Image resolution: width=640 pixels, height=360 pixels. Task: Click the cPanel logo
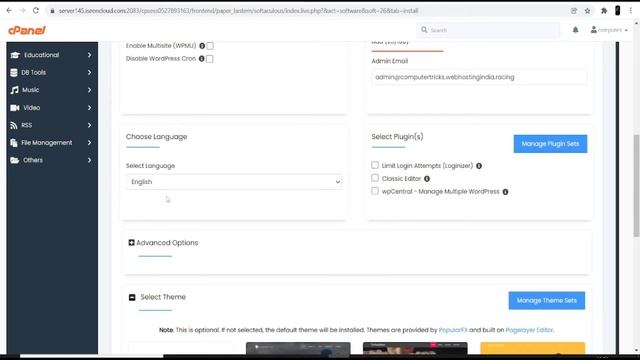coord(27,30)
